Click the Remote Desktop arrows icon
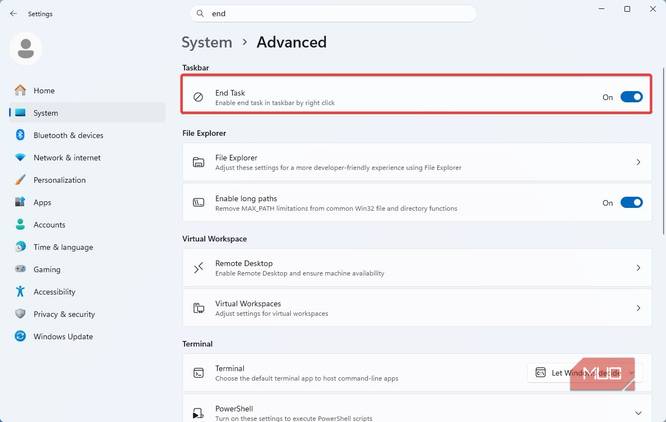666x422 pixels. coord(198,267)
